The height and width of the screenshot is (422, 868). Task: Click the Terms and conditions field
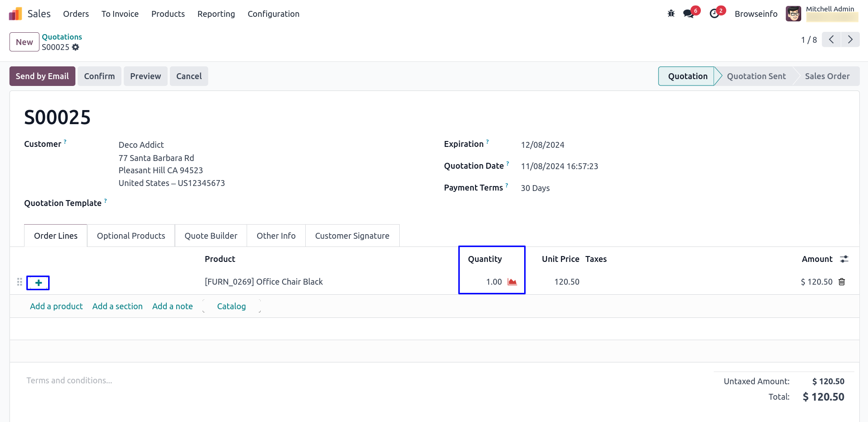[69, 380]
